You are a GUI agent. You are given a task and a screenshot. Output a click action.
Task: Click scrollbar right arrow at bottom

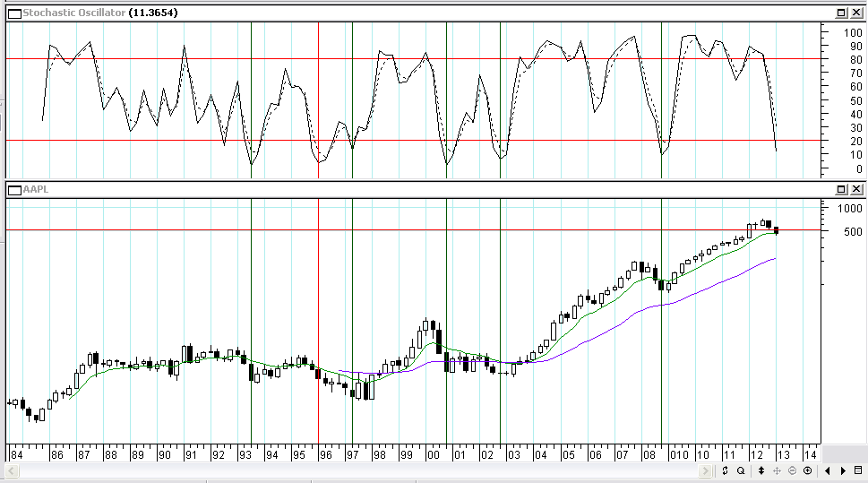[x=705, y=470]
